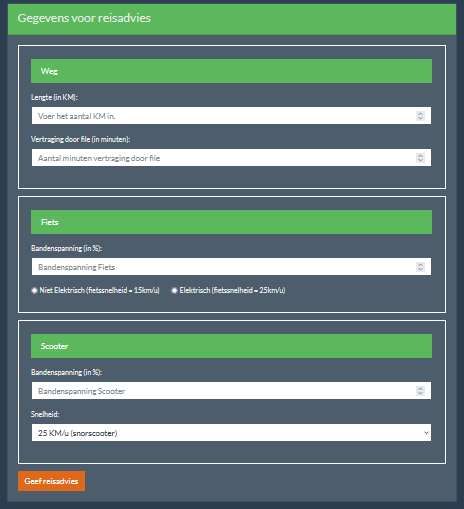This screenshot has width=464, height=509.
Task: Decrease Scooter bandenspanning with down arrow
Action: (x=420, y=393)
